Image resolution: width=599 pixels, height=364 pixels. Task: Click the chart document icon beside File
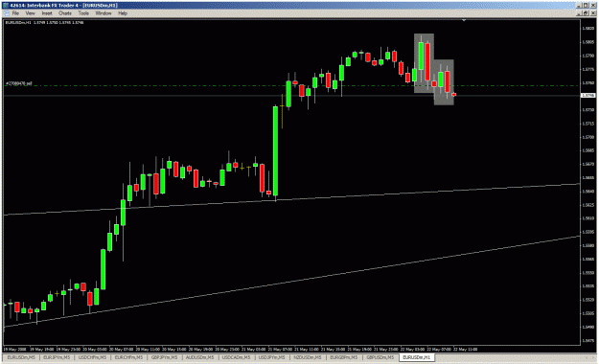tap(7, 13)
